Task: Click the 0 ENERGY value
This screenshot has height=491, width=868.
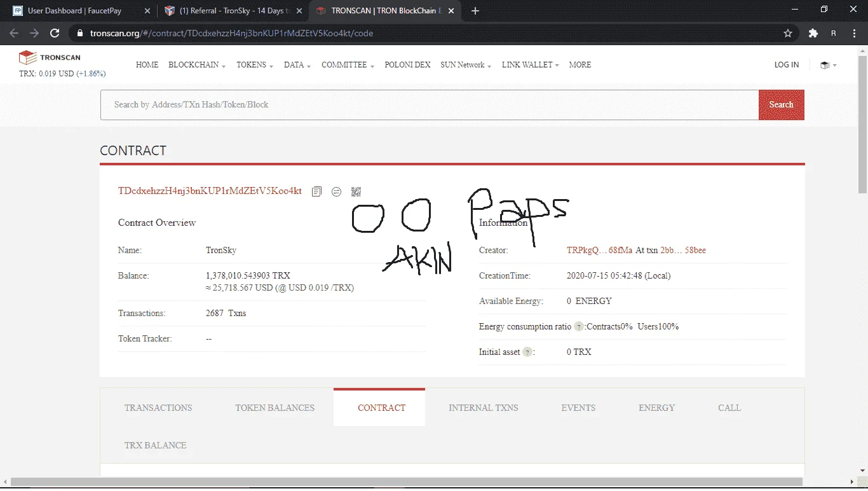Action: pyautogui.click(x=589, y=301)
